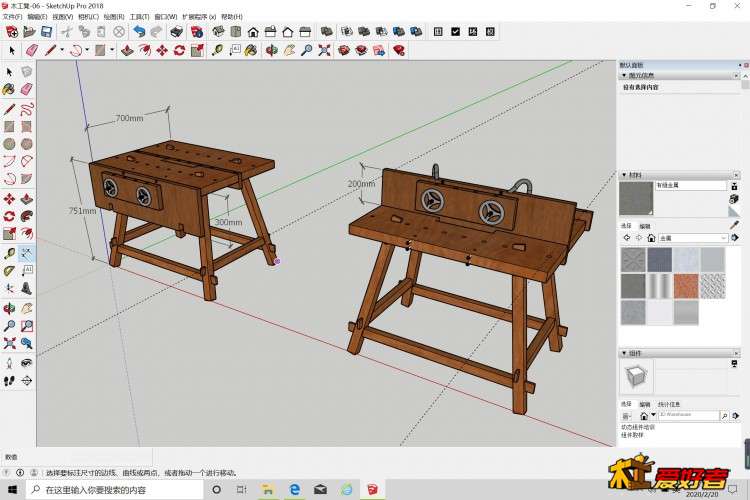Save the model with the floppy disk icon
Viewport: 750px width, 500px height.
coord(46,32)
